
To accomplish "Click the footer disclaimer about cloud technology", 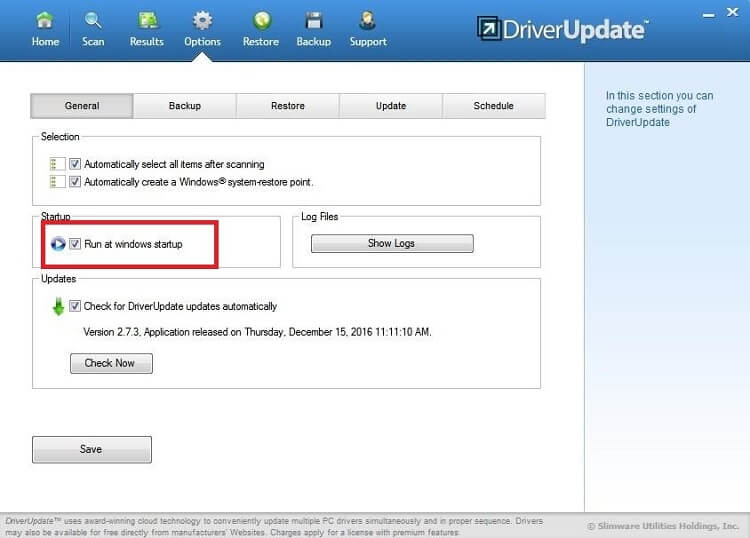I will coord(274,527).
